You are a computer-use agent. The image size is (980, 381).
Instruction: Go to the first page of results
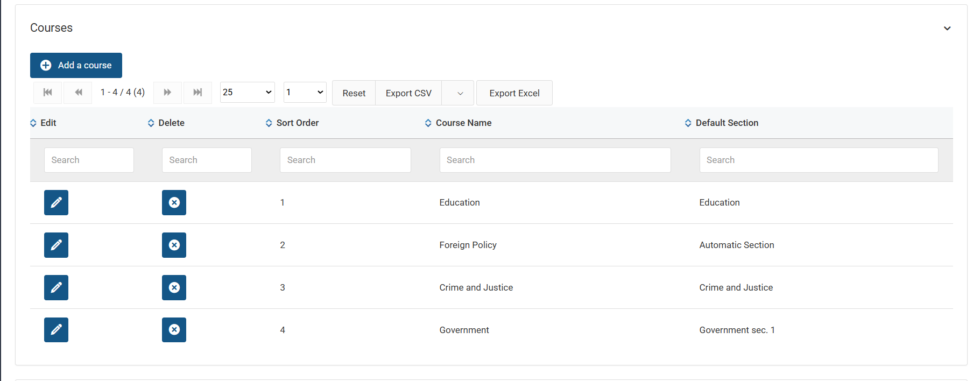click(x=48, y=93)
